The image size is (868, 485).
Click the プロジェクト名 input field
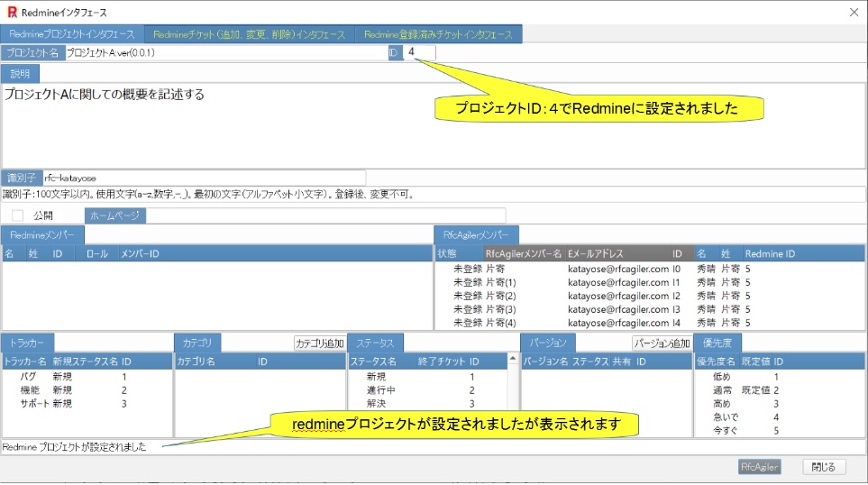pos(226,52)
